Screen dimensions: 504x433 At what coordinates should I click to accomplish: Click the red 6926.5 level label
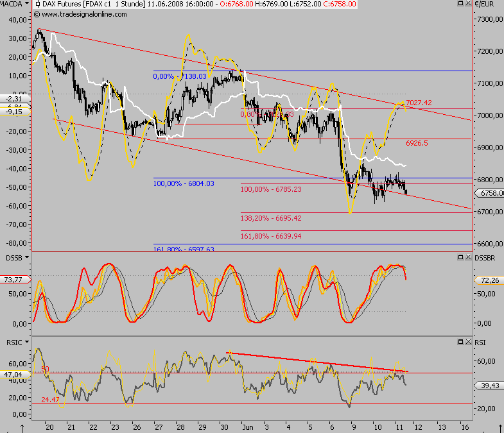(417, 143)
